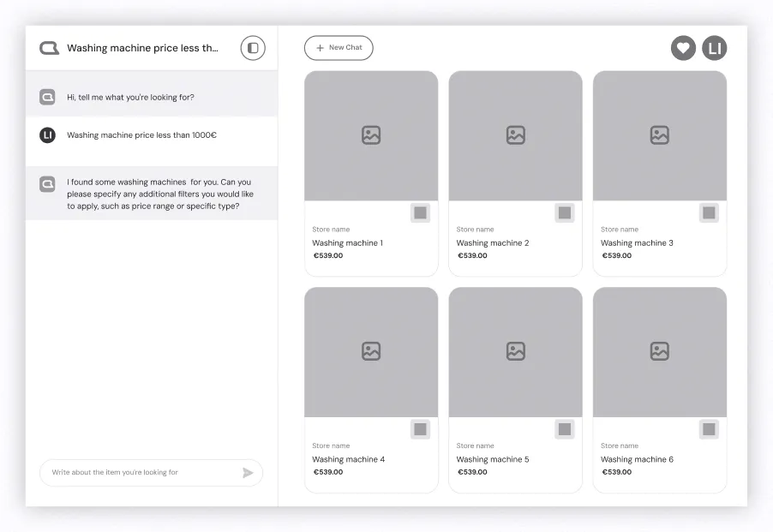
Task: Click the store badge icon on Washing machine 6
Action: (x=709, y=429)
